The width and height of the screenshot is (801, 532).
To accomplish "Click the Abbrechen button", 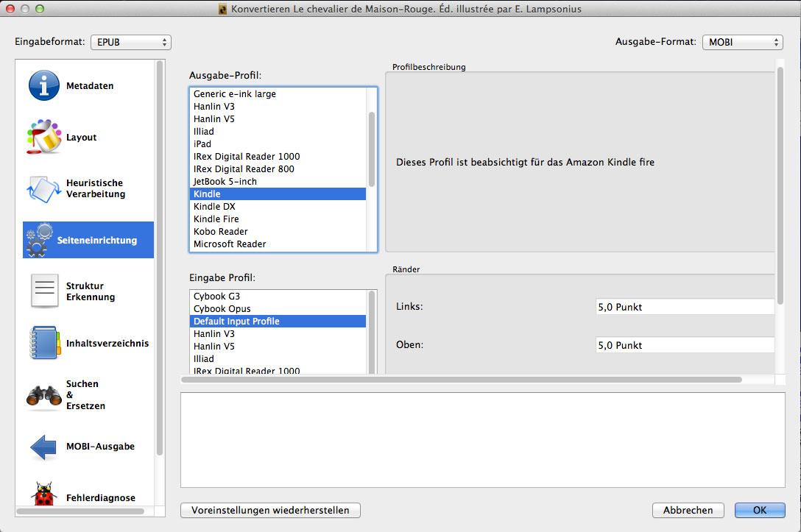I will (688, 510).
